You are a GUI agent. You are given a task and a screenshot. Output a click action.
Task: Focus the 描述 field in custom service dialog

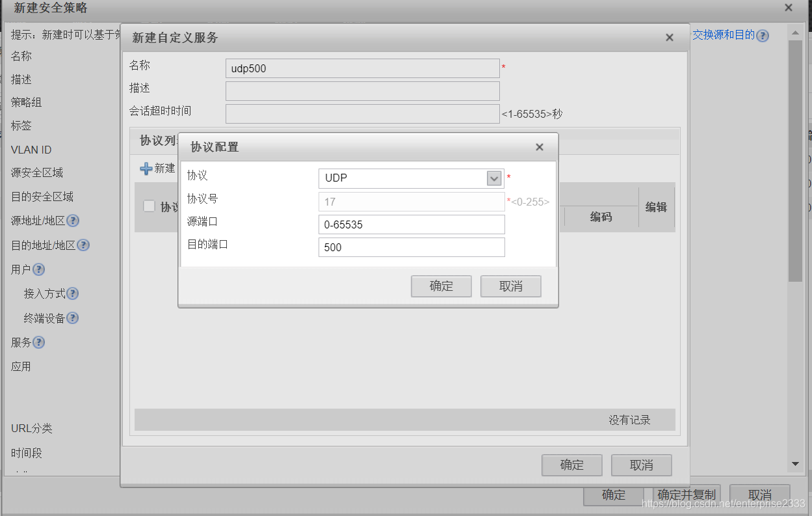click(x=363, y=91)
